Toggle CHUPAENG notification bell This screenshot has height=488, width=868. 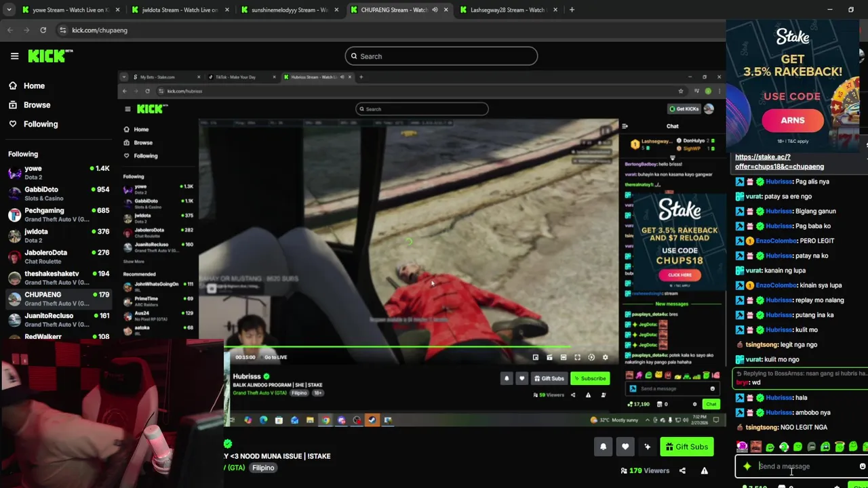[603, 447]
